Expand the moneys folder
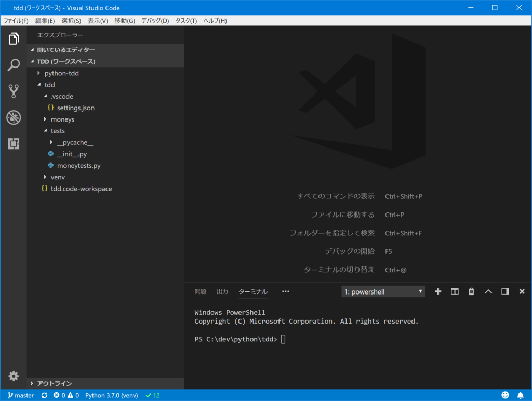 click(x=105, y=119)
